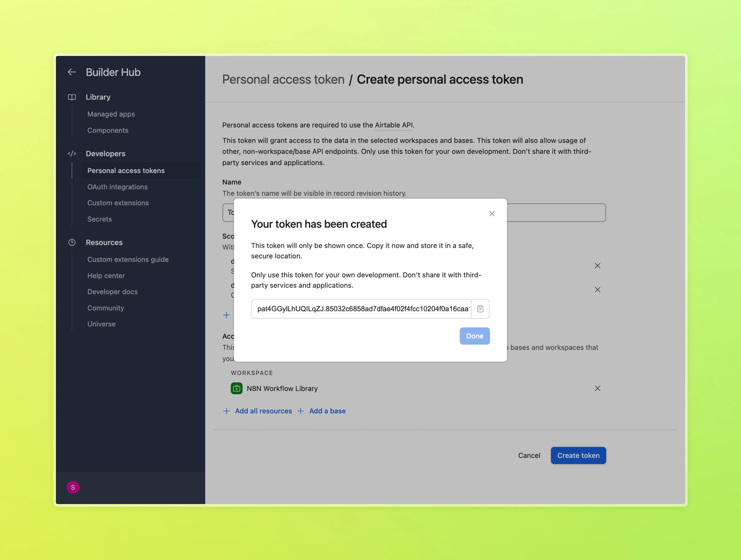Select the Library book icon in sidebar
Image resolution: width=741 pixels, height=560 pixels.
pos(72,97)
